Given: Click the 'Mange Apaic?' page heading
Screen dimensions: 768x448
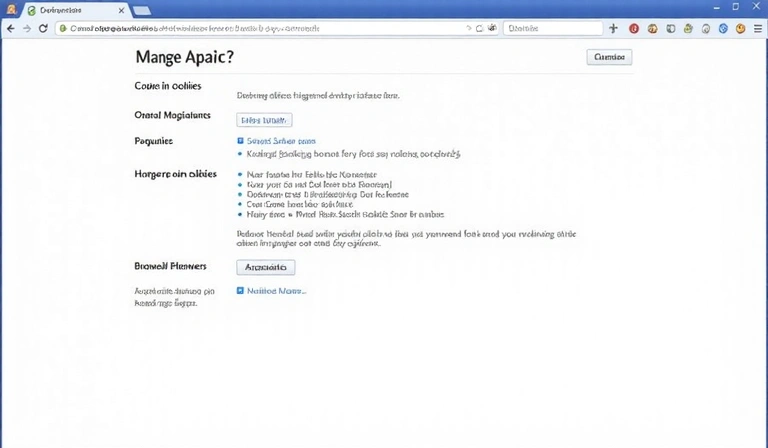Looking at the screenshot, I should click(x=185, y=57).
